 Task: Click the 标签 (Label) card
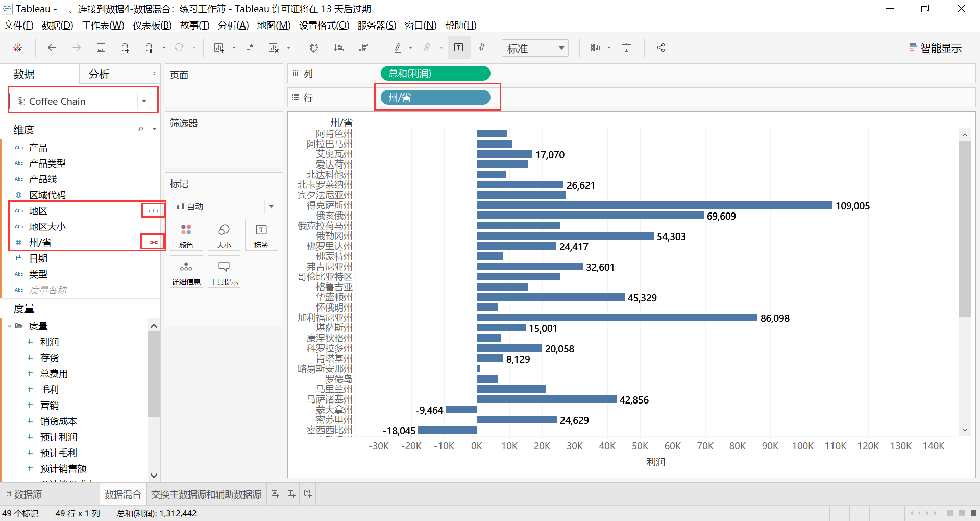tap(261, 235)
